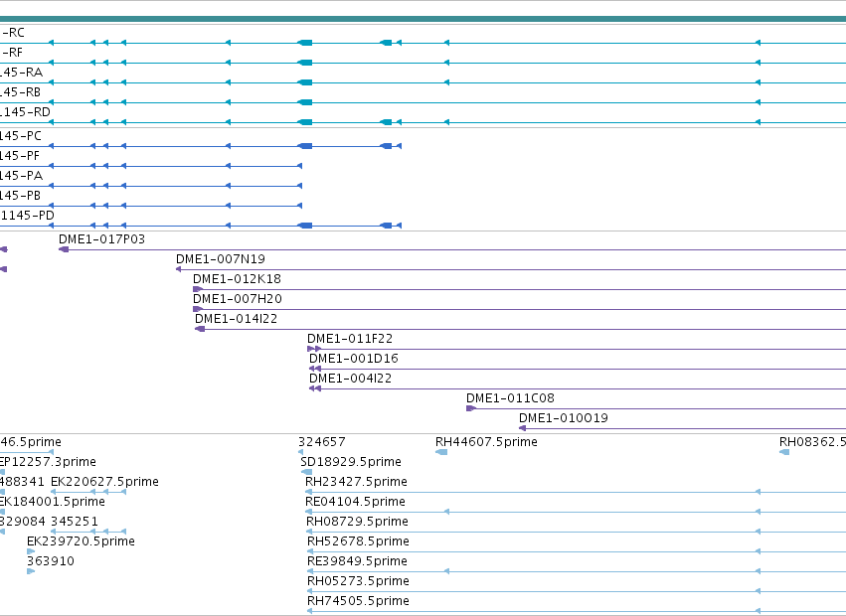Select the 1145-RD transcript label

pyautogui.click(x=25, y=112)
